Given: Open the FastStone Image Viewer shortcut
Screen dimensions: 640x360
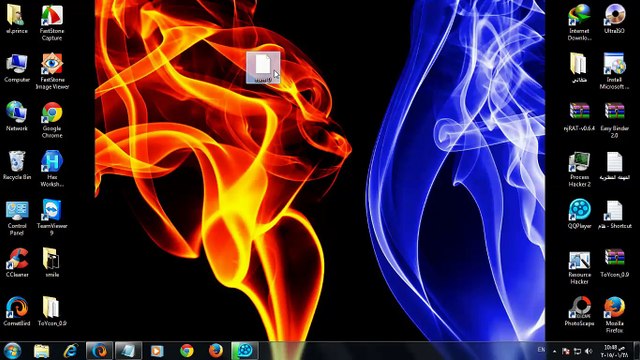Looking at the screenshot, I should (52, 71).
